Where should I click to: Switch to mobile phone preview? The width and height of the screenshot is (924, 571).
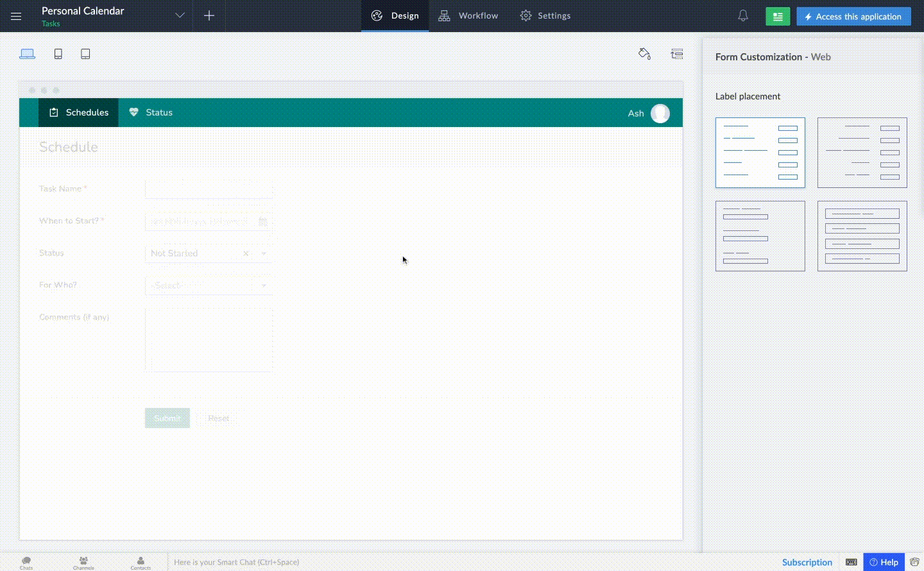point(58,54)
